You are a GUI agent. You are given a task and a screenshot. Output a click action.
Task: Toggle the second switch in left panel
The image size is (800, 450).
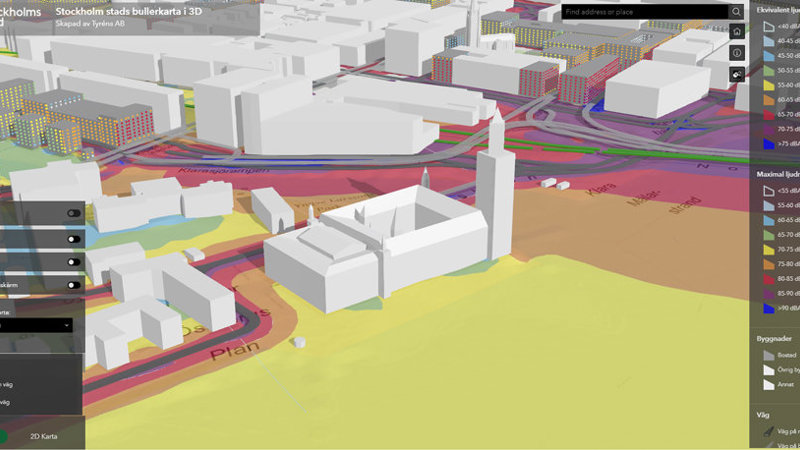tap(73, 239)
